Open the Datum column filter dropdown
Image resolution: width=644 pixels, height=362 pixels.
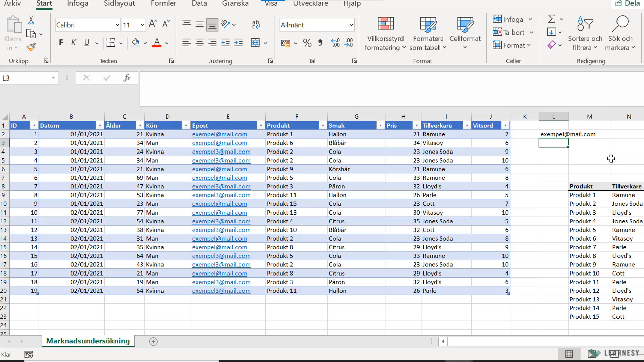click(x=100, y=126)
